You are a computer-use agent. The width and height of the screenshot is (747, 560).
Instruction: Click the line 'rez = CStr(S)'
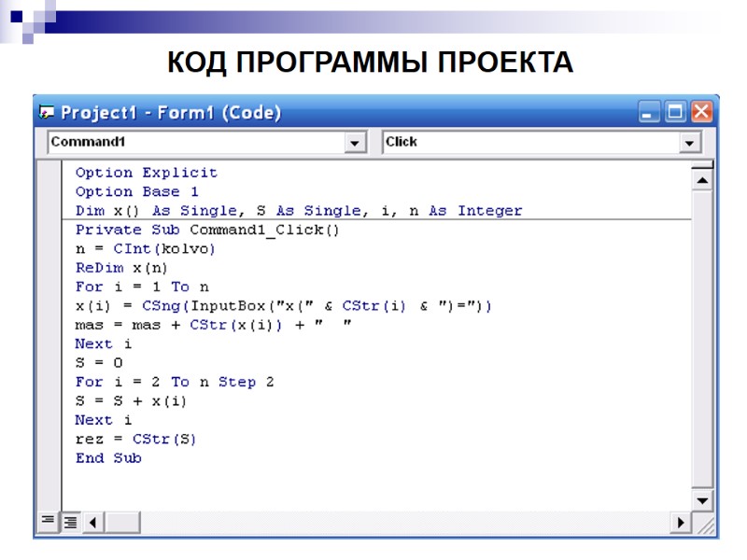coord(135,439)
